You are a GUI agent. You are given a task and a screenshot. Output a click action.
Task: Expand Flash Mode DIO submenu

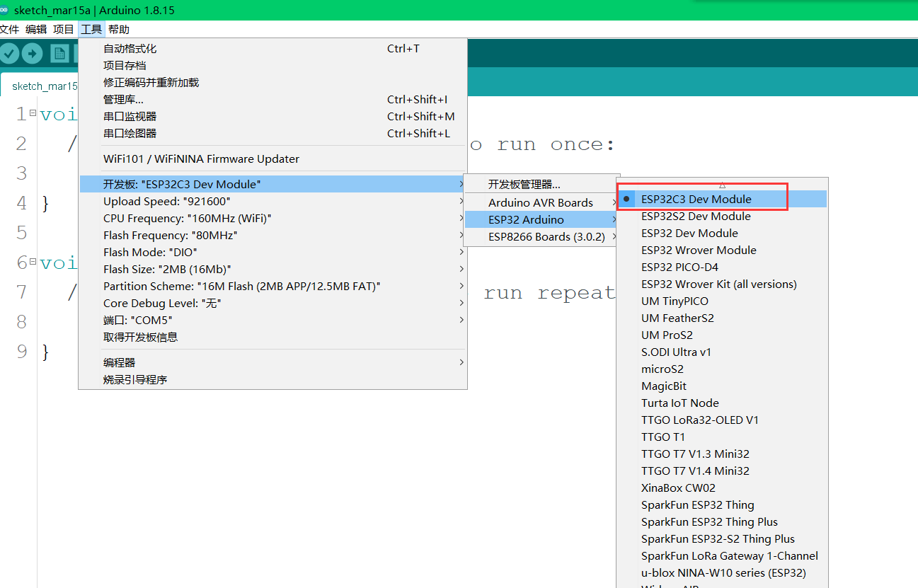pos(272,253)
